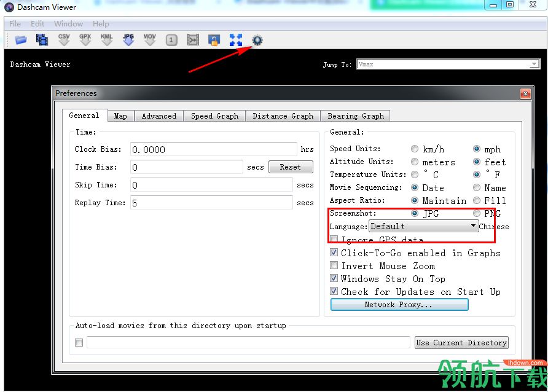Toggle full screen with blue arrows icon

[x=236, y=40]
